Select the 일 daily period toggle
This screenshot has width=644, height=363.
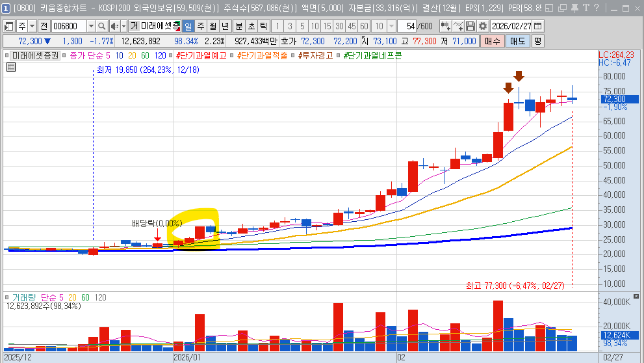click(188, 26)
